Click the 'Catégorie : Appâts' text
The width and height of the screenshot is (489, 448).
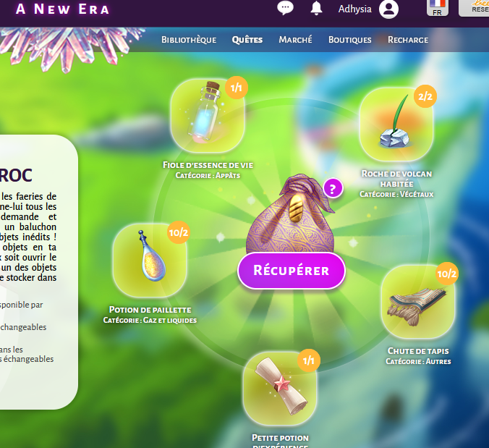click(x=208, y=175)
